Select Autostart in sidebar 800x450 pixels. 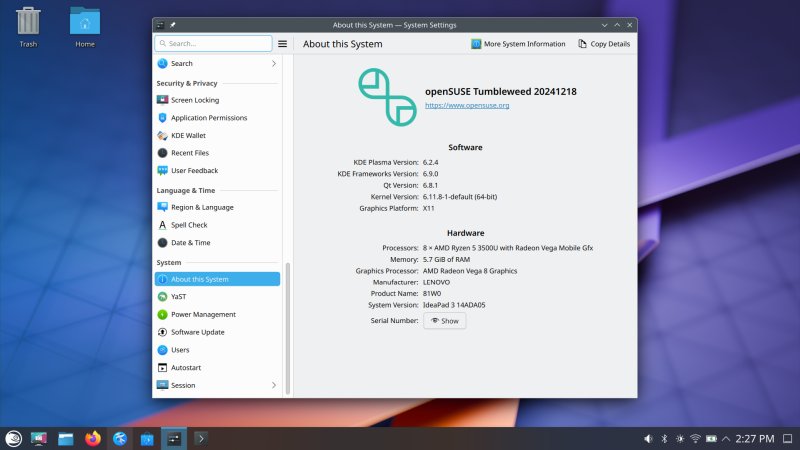pos(217,367)
